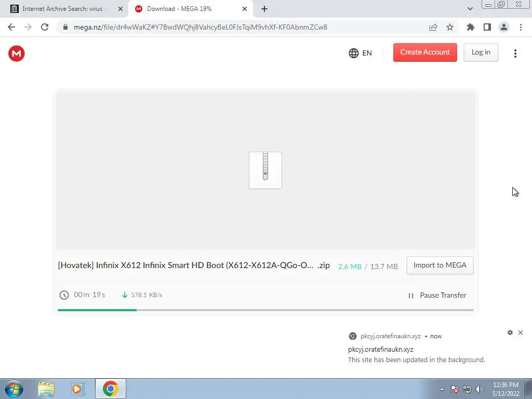The height and width of the screenshot is (399, 532).
Task: Click notification text 'This site has been updated'
Action: click(416, 360)
